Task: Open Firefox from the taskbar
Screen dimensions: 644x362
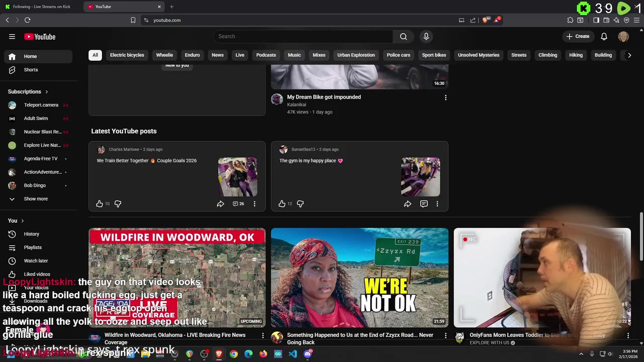Action: tap(263, 354)
